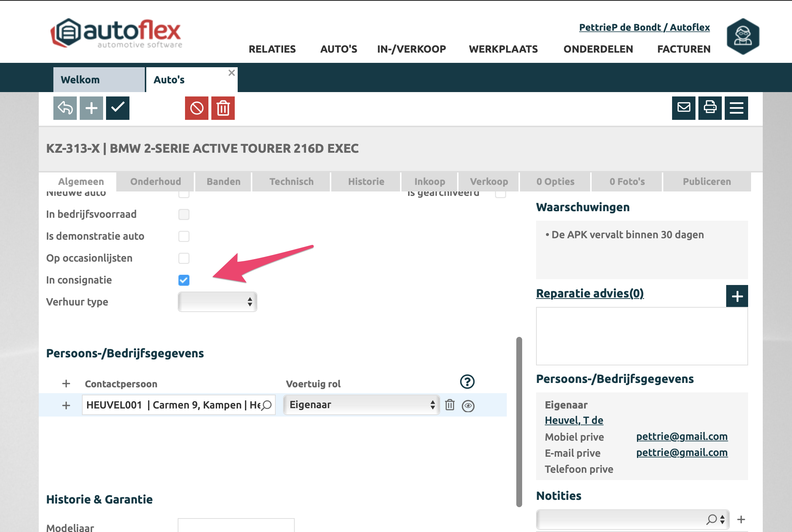
Task: Click the help question mark icon
Action: tap(467, 382)
